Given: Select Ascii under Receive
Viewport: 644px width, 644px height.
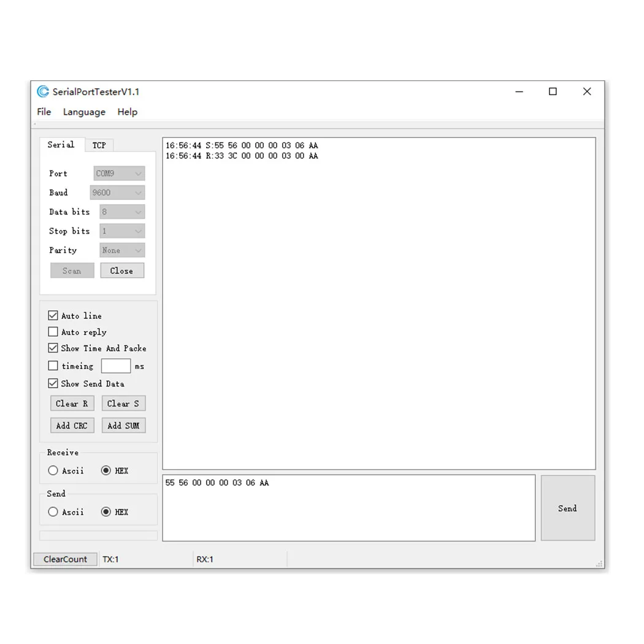Looking at the screenshot, I should [x=53, y=470].
